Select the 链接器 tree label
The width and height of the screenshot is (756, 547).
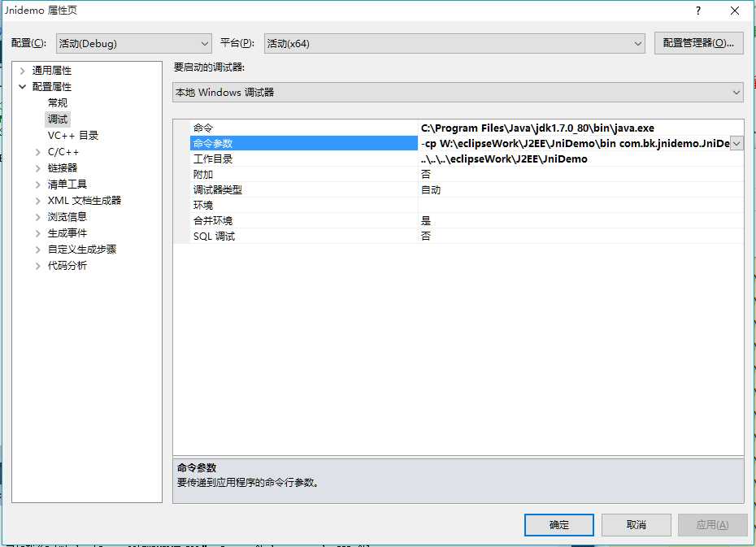(x=63, y=167)
